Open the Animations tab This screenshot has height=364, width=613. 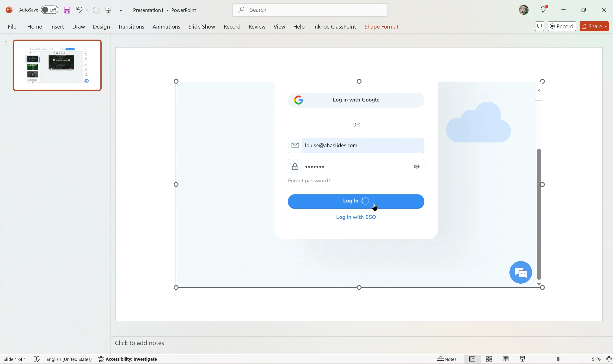(x=166, y=26)
